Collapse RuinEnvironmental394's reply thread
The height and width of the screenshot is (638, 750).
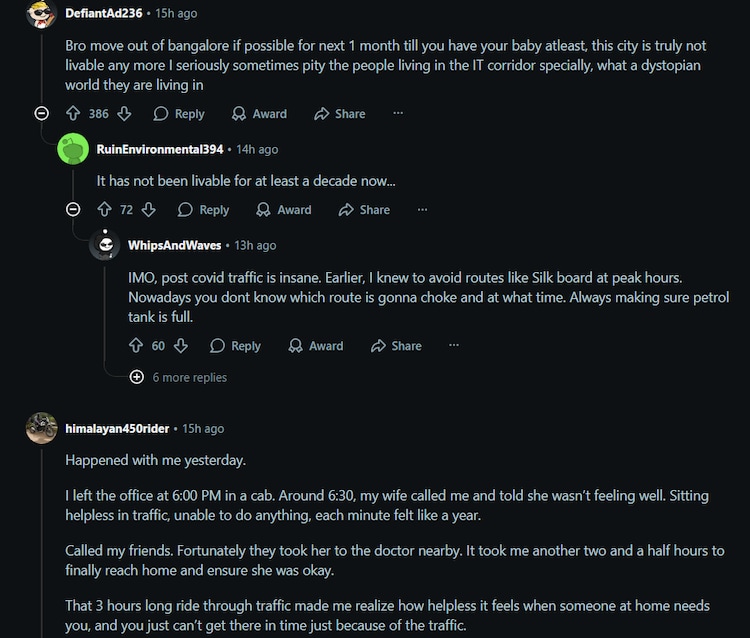point(73,210)
